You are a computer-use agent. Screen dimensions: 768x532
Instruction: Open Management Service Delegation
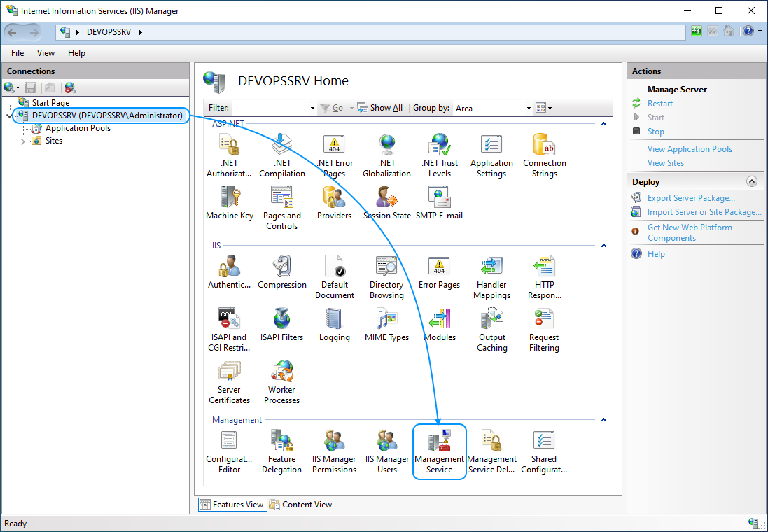click(x=491, y=451)
